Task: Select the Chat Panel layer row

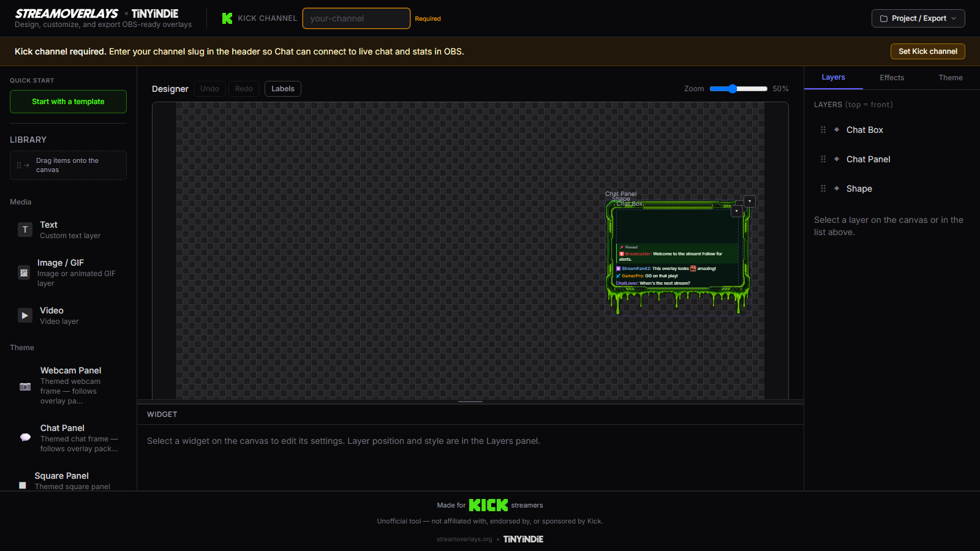Action: (892, 159)
